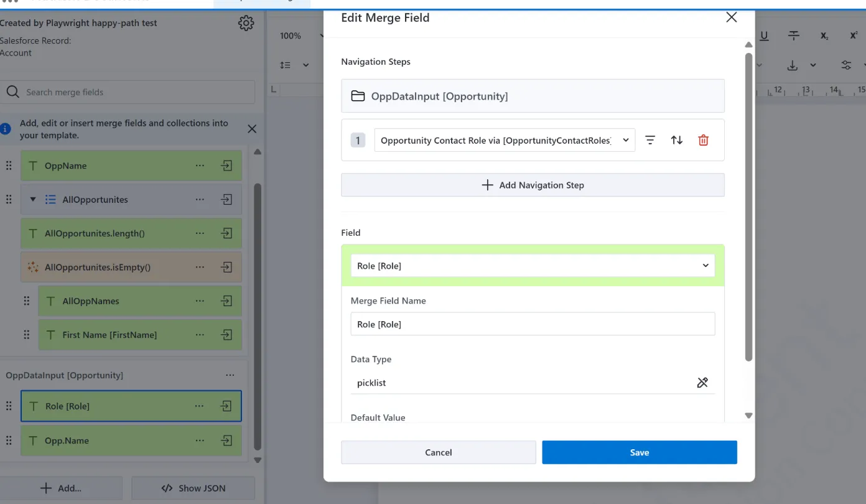Open more options for Opp.Name row

(x=200, y=441)
